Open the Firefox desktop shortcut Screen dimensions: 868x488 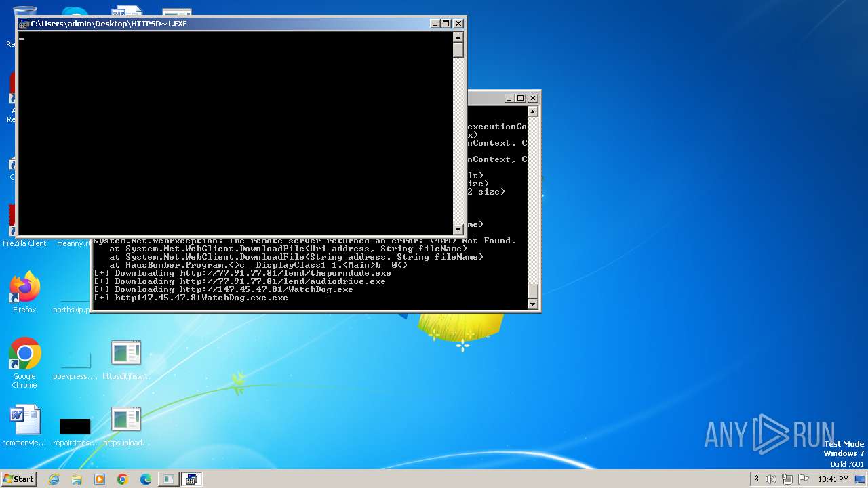pyautogui.click(x=24, y=292)
